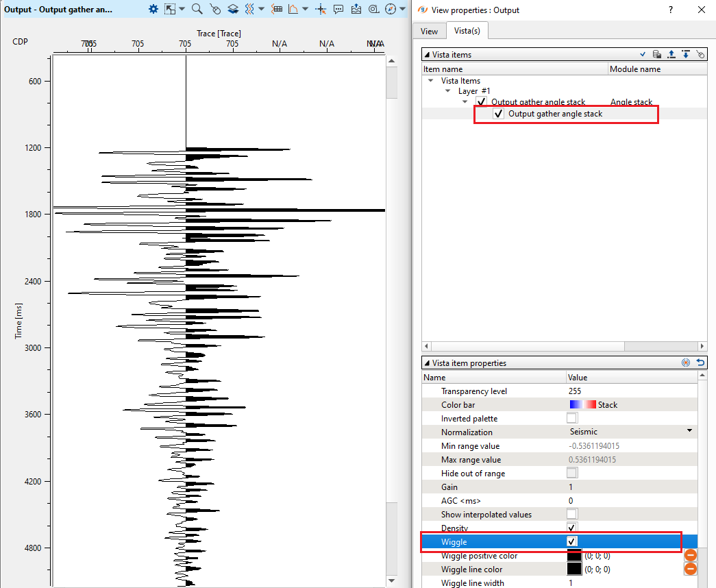Enable the Inverted palette checkbox
Viewport: 716px width, 588px height.
572,418
